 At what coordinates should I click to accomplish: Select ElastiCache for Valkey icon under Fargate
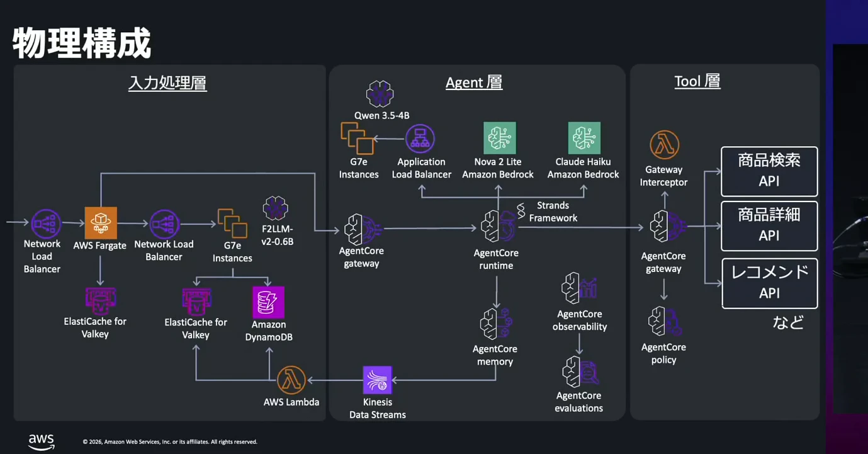(101, 300)
